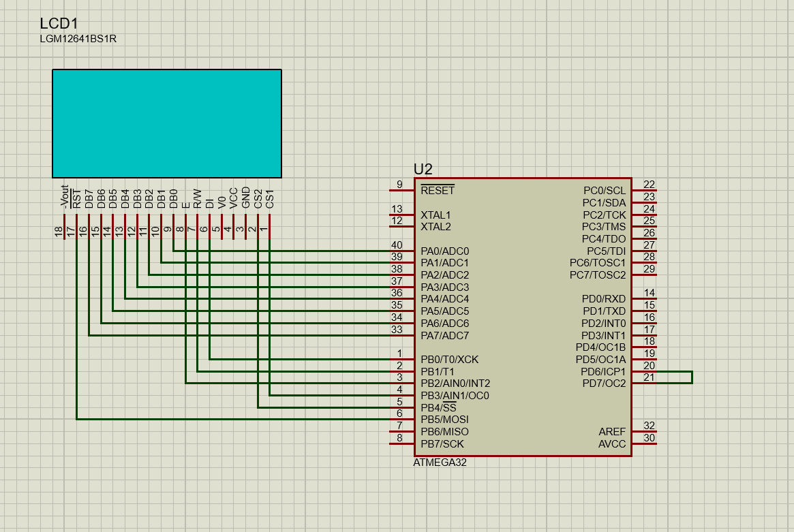Select the PD0/RXD pin label
The height and width of the screenshot is (532, 794).
pyautogui.click(x=604, y=298)
